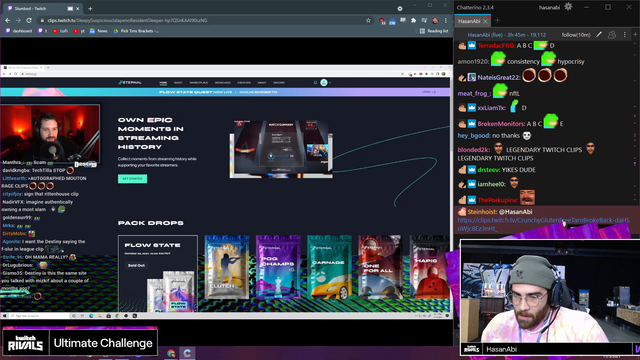Open Chrome three-dot menu
The height and width of the screenshot is (360, 640).
(x=446, y=20)
